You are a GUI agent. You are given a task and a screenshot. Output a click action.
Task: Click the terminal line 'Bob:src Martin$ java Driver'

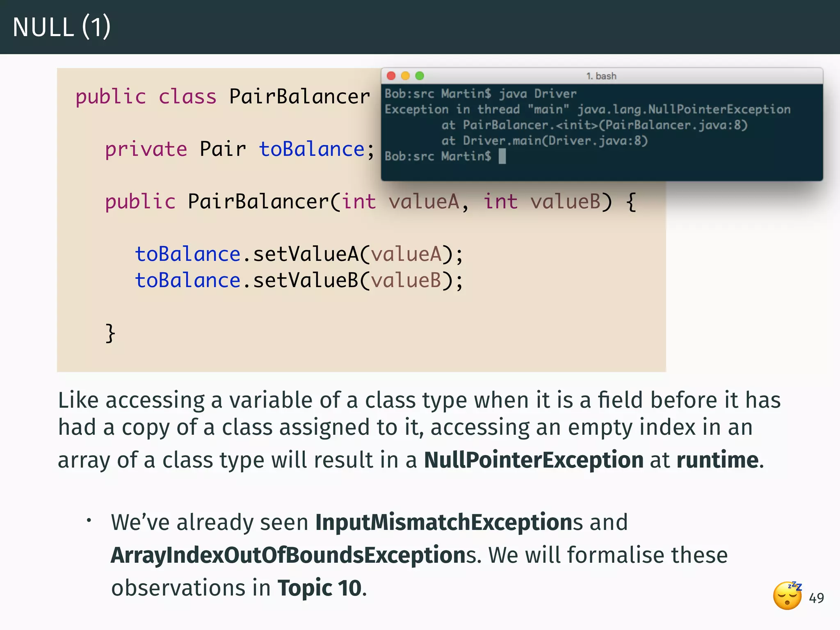[480, 94]
